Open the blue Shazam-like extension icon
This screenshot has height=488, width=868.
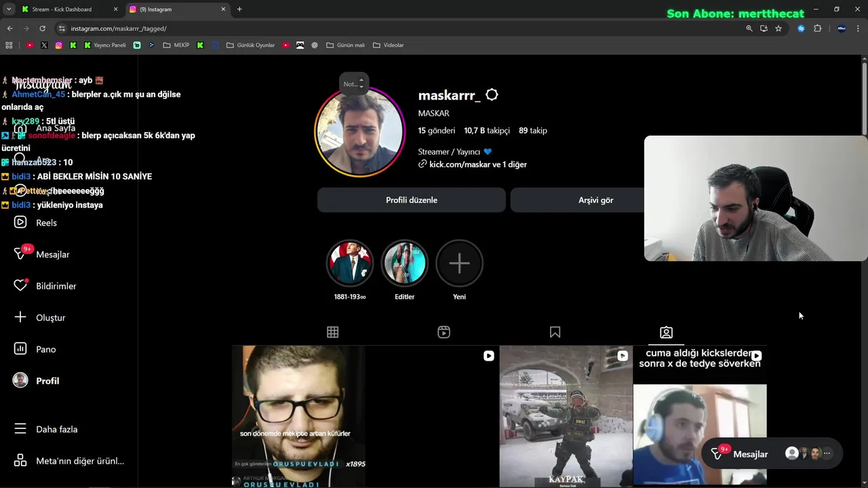[x=801, y=28]
